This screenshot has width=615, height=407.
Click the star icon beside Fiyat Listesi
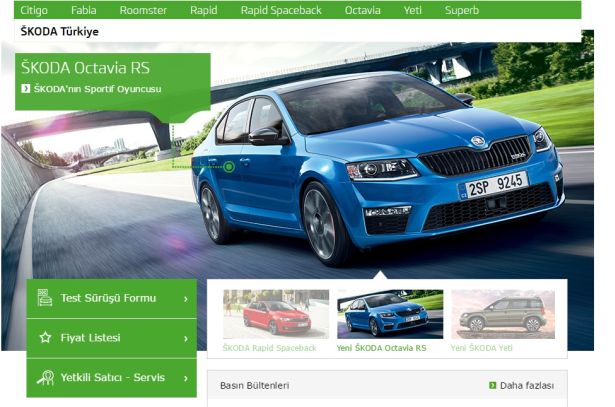45,338
